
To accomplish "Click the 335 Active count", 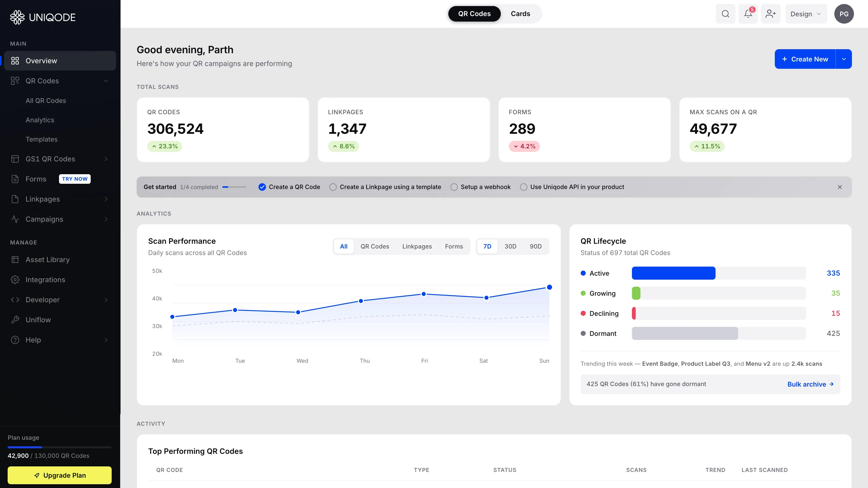I will 833,273.
